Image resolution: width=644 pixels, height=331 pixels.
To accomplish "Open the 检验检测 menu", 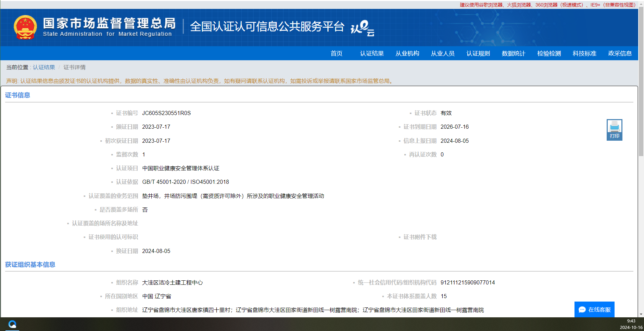I will click(x=549, y=53).
